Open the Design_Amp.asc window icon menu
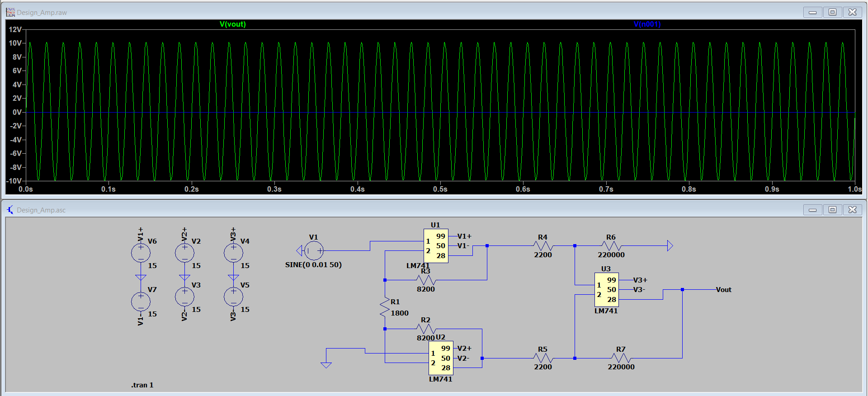The image size is (868, 396). click(x=10, y=210)
